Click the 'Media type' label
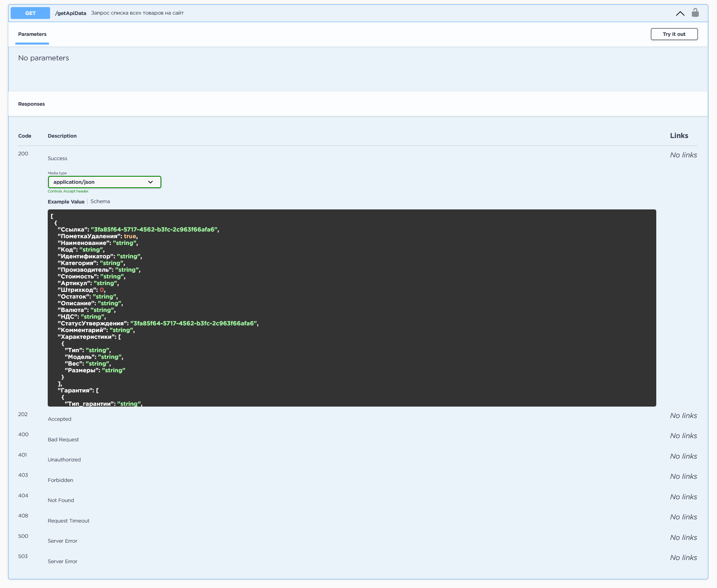Image resolution: width=717 pixels, height=588 pixels. coord(57,173)
